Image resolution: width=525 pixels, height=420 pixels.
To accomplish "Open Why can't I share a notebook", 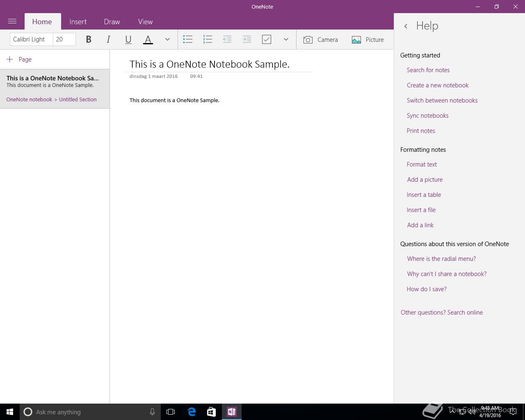I will pyautogui.click(x=447, y=274).
